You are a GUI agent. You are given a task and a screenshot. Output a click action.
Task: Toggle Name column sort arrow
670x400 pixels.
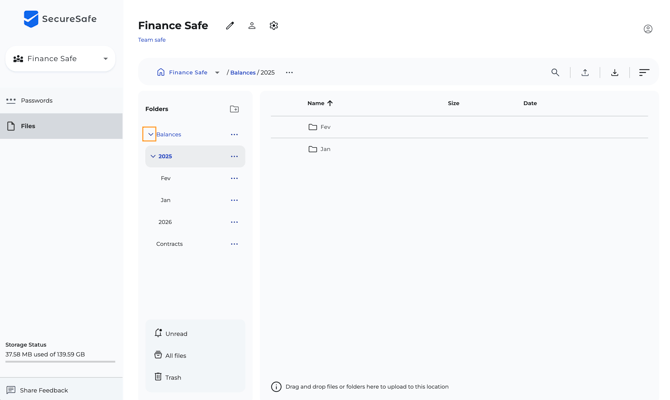(x=330, y=103)
